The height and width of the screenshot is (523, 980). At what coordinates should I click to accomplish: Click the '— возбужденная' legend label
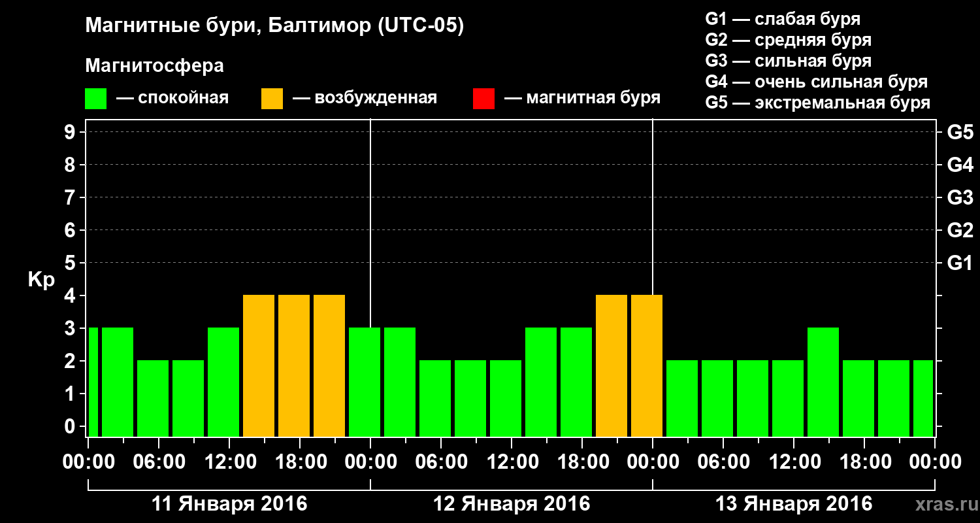(x=365, y=99)
